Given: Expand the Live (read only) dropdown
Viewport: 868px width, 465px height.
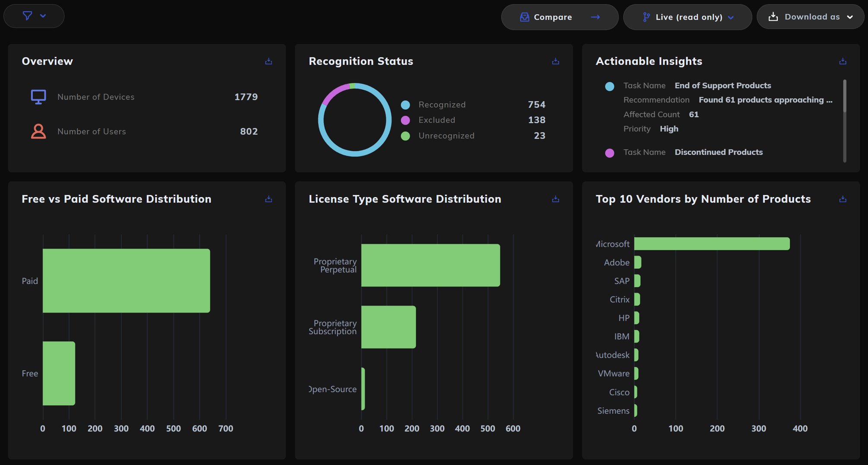Looking at the screenshot, I should [687, 17].
